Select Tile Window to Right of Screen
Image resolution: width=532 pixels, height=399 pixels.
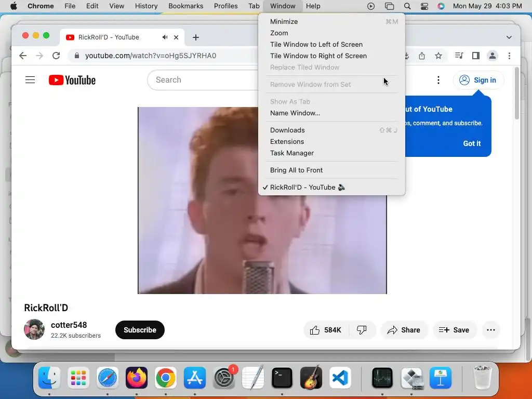[332, 56]
